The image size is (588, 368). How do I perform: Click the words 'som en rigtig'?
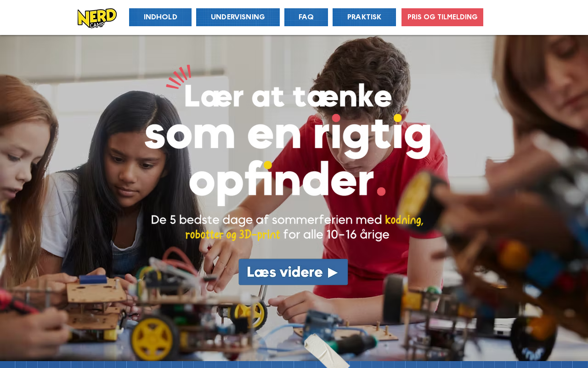tap(288, 136)
